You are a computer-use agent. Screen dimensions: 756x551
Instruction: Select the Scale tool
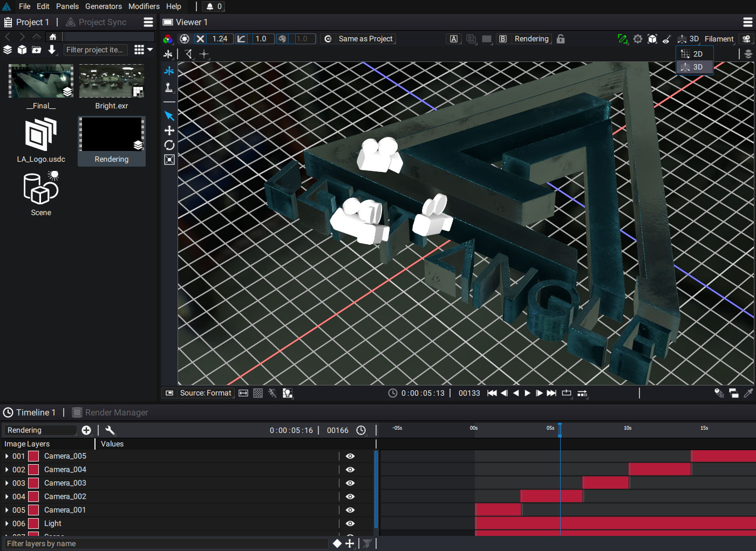point(169,160)
